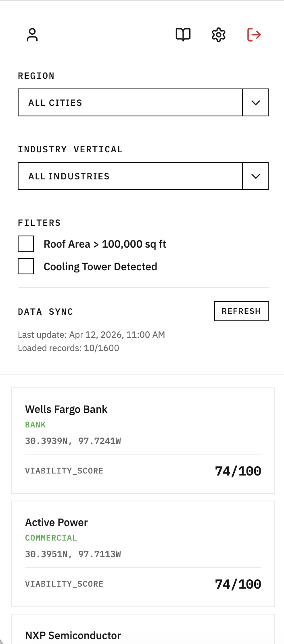Click the COMMERCIAL category tag
Viewport: 284px width, 644px height.
coord(51,538)
